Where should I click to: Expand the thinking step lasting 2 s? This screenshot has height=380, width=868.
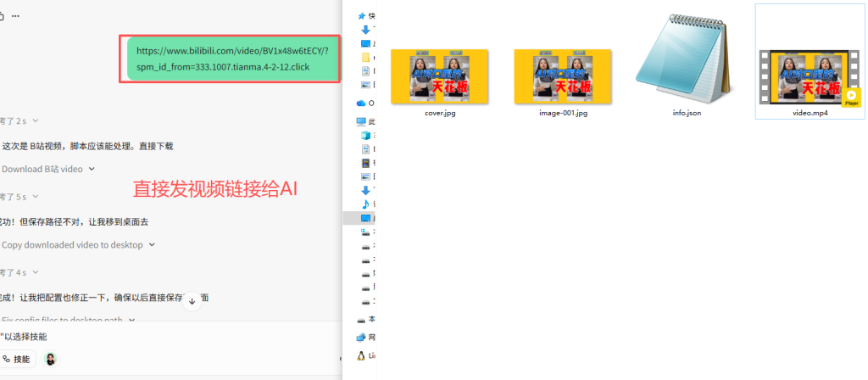tap(19, 120)
